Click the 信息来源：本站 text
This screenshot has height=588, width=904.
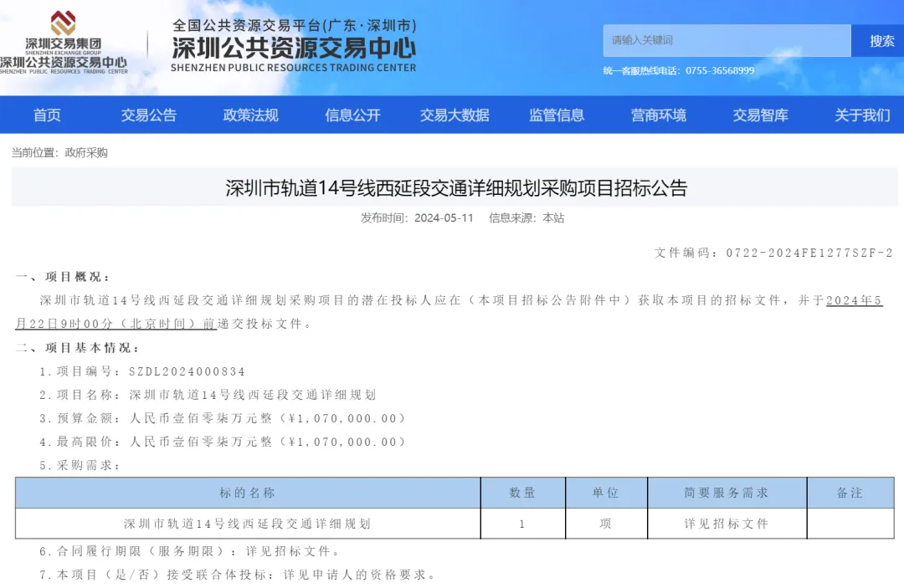click(526, 218)
